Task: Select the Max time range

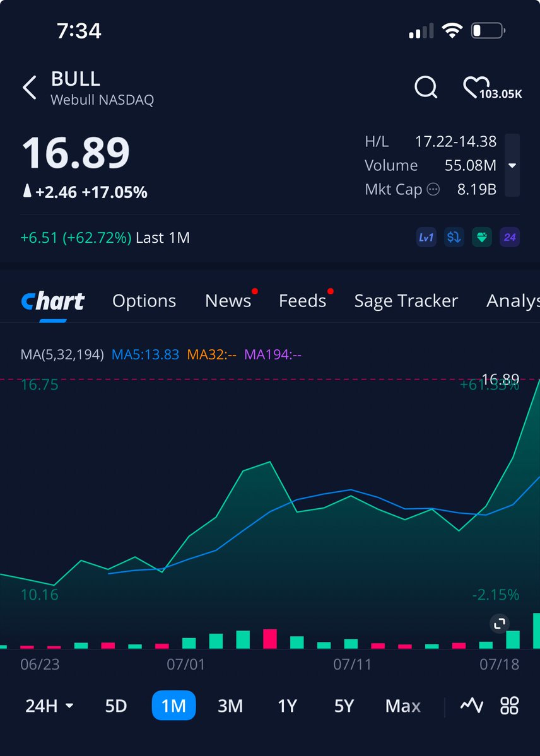Action: point(403,706)
